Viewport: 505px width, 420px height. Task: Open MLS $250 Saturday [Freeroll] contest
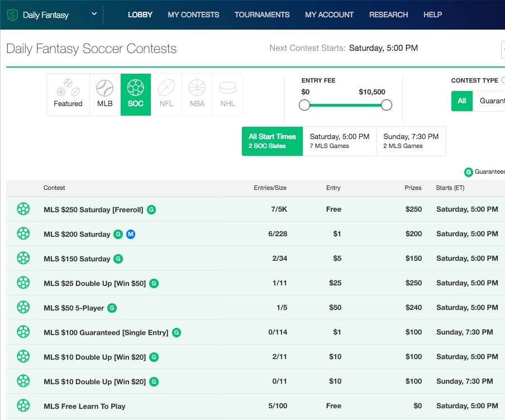[93, 209]
